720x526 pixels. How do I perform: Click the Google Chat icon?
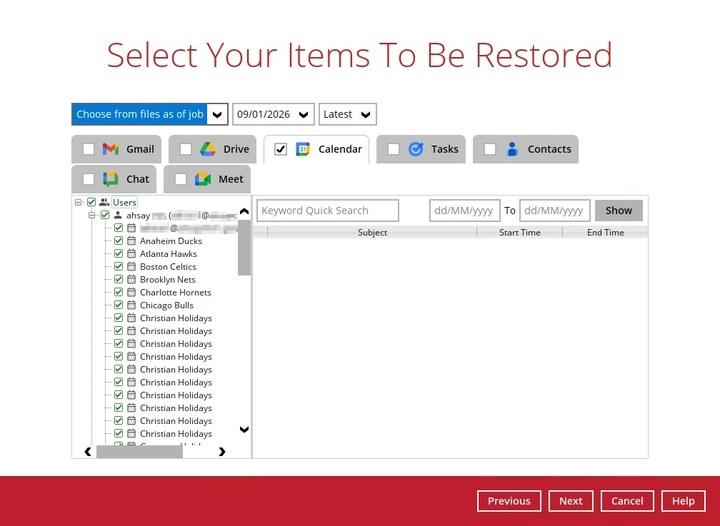click(x=111, y=179)
